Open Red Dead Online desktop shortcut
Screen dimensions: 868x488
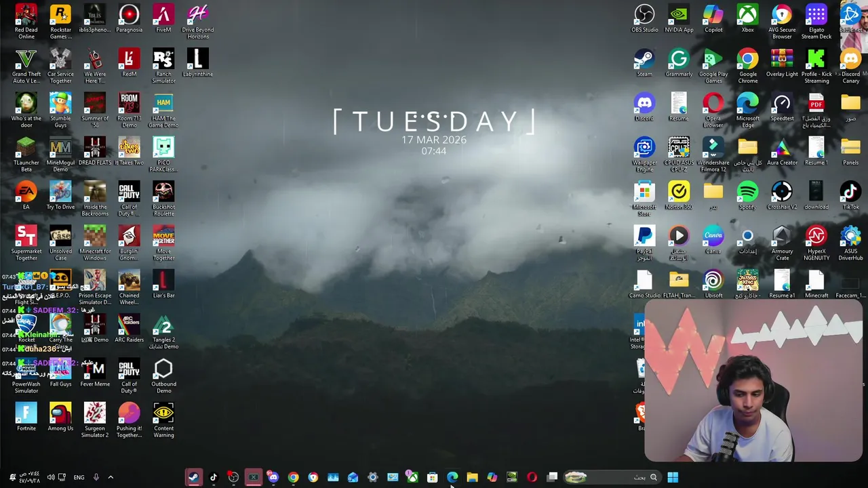(x=26, y=21)
